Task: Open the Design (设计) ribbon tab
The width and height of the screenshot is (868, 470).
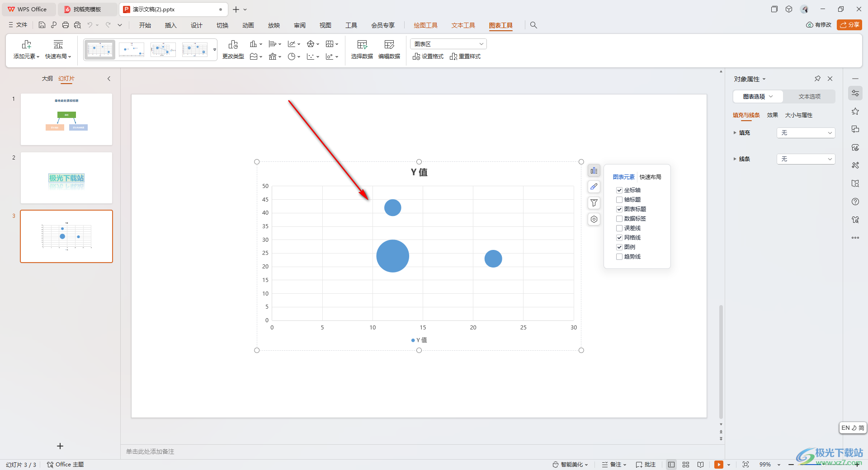Action: (197, 25)
